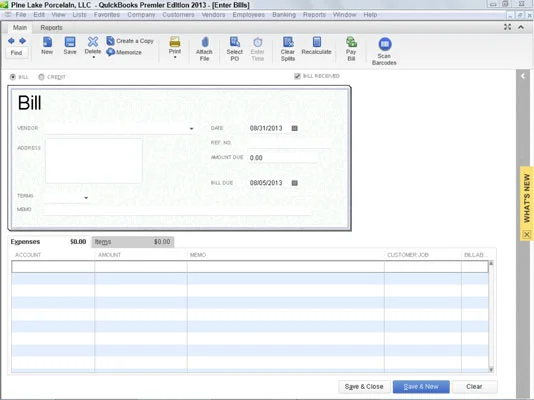Click the Enter Time icon
Viewport: 534px width, 400px height.
257,49
